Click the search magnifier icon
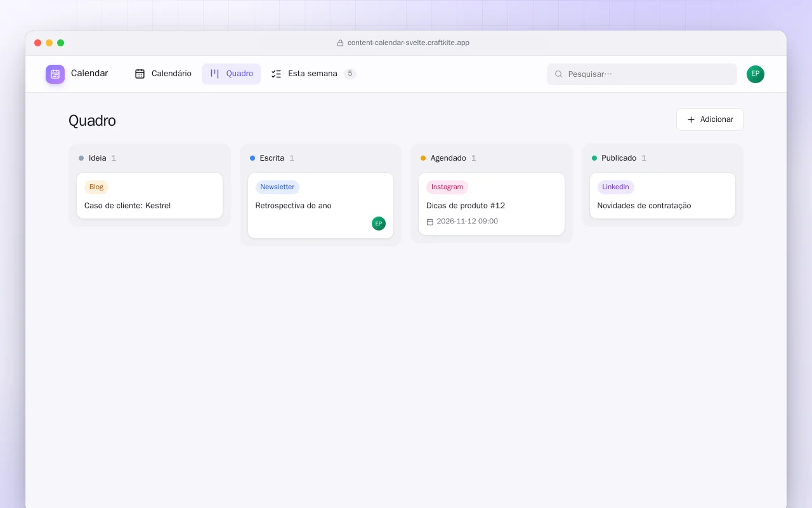 click(559, 74)
